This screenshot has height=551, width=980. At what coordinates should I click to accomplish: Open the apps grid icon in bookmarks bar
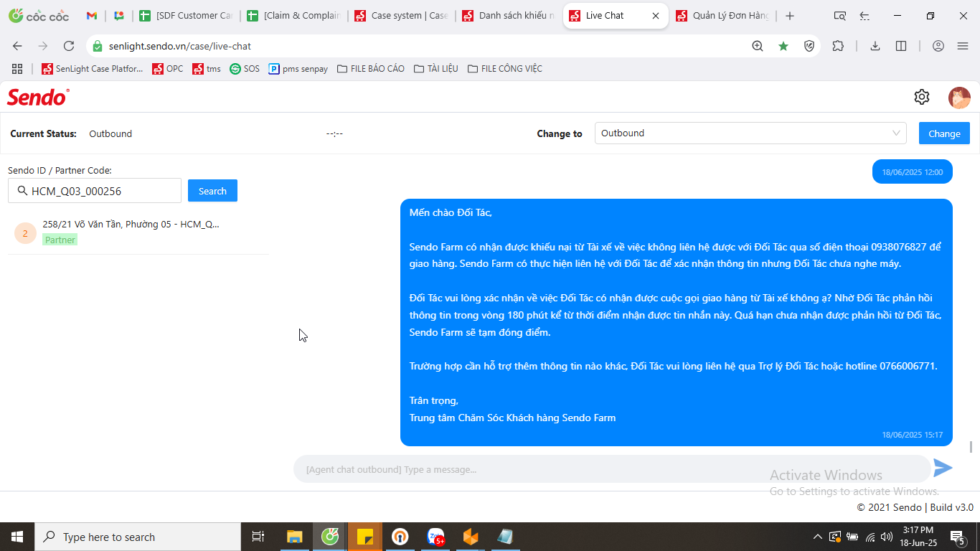pyautogui.click(x=17, y=69)
